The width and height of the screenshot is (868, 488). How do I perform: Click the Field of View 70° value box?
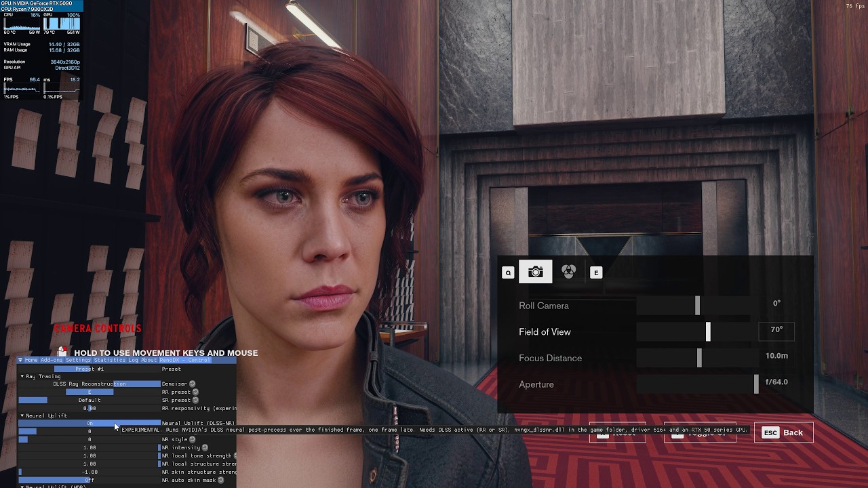coord(776,330)
